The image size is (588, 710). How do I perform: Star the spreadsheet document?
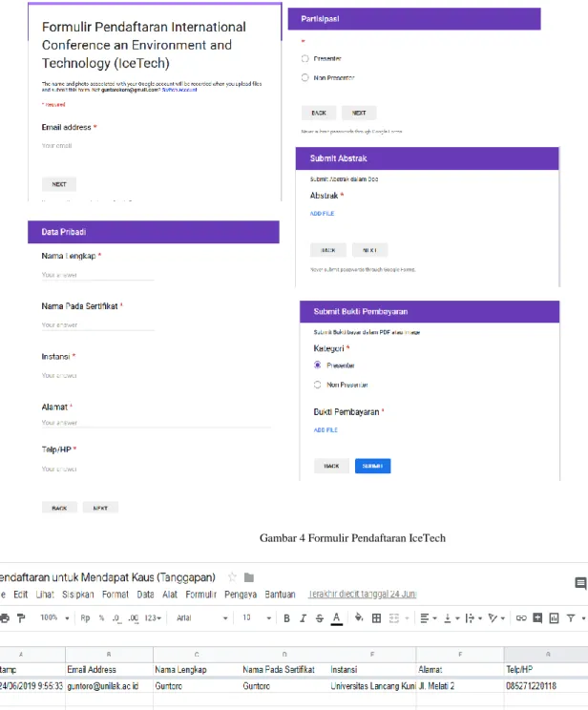point(232,577)
